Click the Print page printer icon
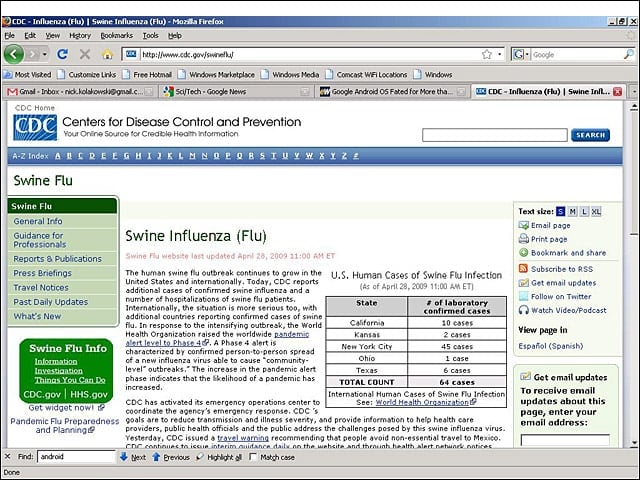This screenshot has width=640, height=480. click(523, 239)
